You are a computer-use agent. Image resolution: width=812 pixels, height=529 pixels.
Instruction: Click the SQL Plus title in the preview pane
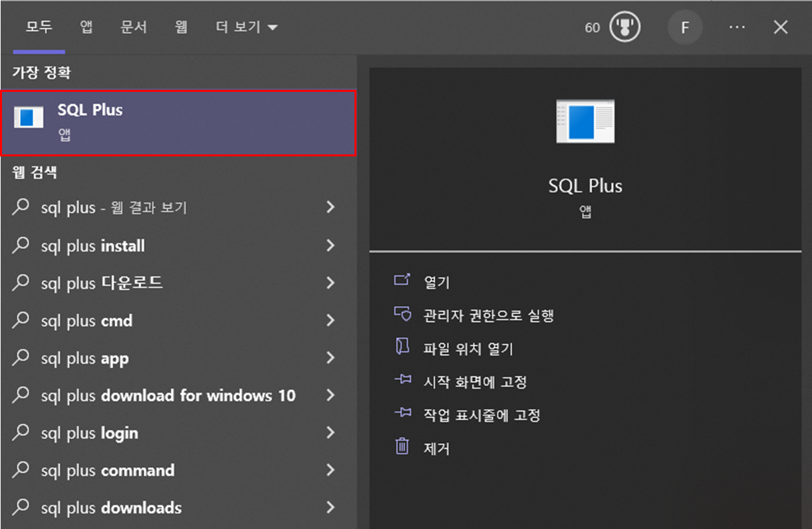pyautogui.click(x=585, y=186)
